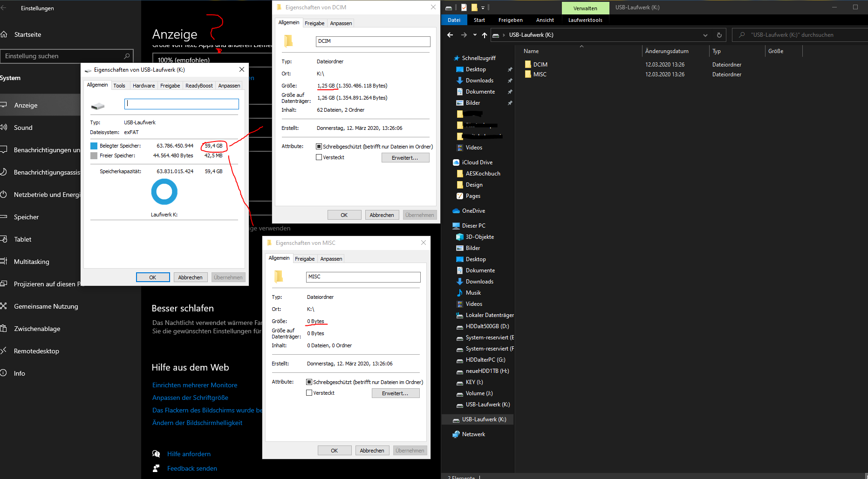Open Freigabe tab in DCIM properties

314,23
